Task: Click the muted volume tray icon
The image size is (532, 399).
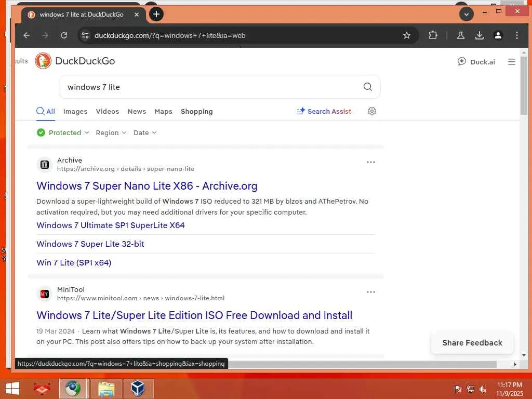Action: tap(483, 389)
